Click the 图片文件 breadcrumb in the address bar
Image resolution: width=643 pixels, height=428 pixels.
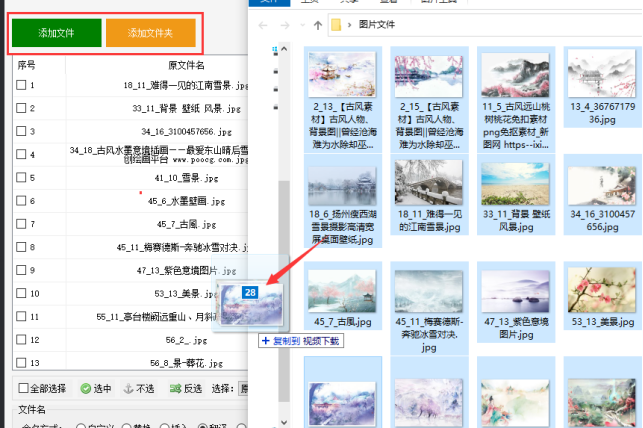377,25
